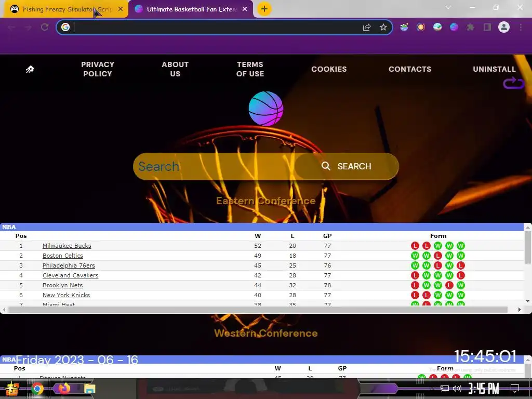The image size is (532, 399).
Task: Open the Contacts menu item
Action: pyautogui.click(x=410, y=69)
